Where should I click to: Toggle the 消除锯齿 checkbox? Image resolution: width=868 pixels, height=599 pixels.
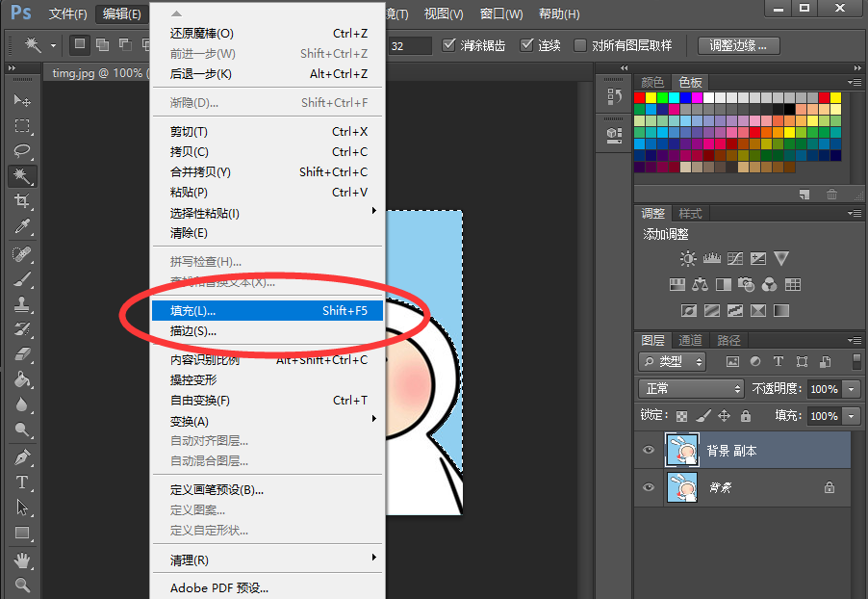click(449, 45)
